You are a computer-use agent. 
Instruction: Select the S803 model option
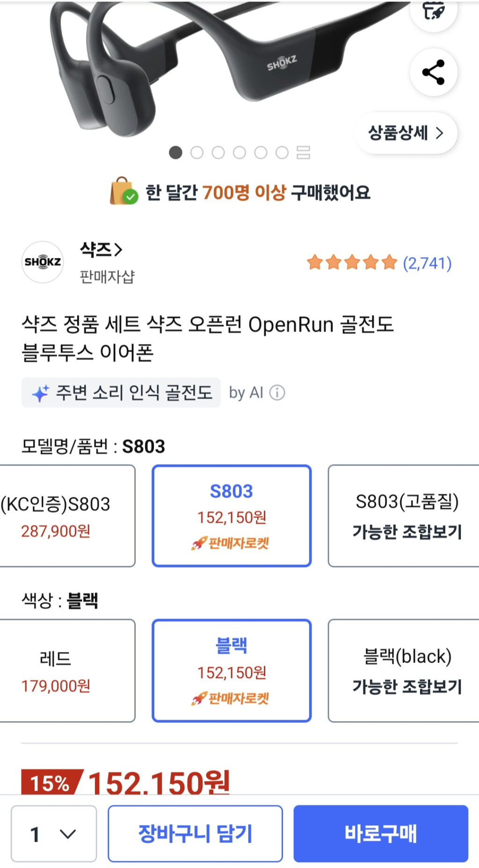coord(232,516)
